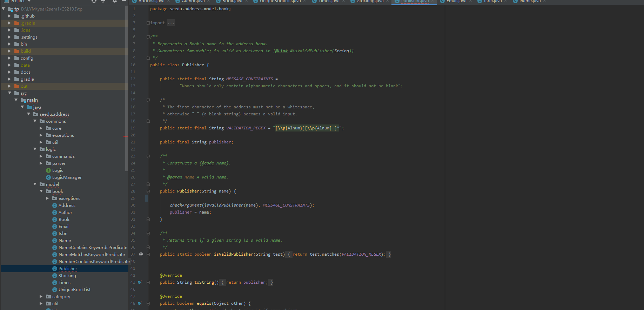The width and height of the screenshot is (644, 310).
Task: Switch to the Stocking.java tab
Action: pos(370,1)
